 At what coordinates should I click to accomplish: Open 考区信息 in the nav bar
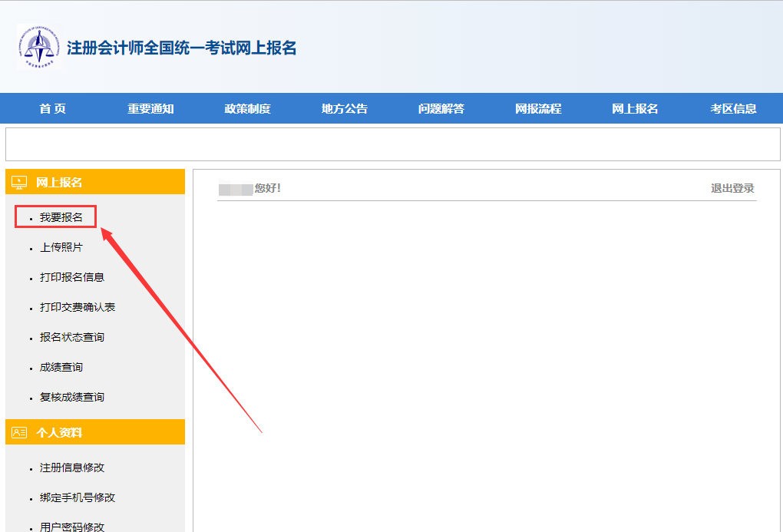[x=733, y=108]
